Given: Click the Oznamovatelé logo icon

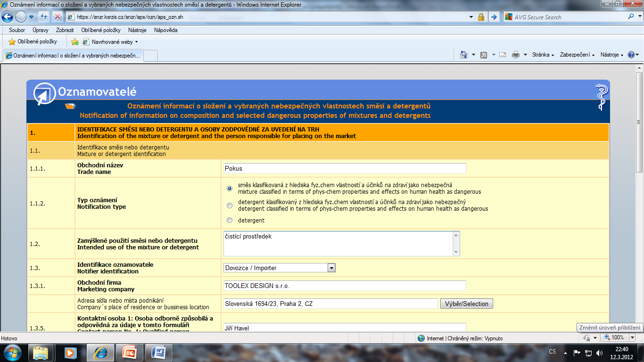Looking at the screenshot, I should point(45,93).
